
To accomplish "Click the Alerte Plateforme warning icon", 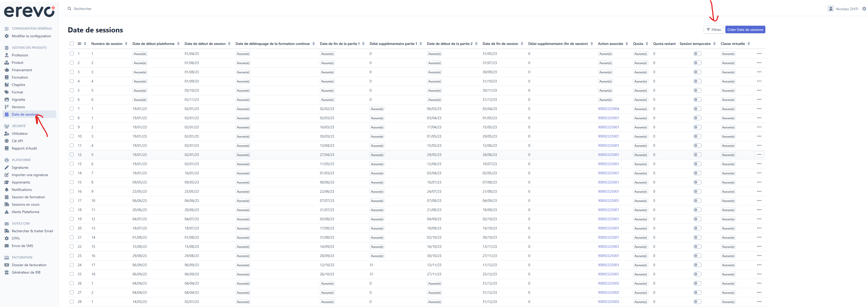I will [x=6, y=212].
